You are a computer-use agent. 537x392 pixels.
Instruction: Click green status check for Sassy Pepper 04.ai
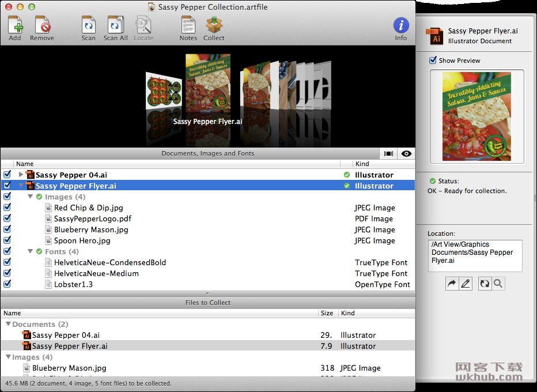(347, 175)
